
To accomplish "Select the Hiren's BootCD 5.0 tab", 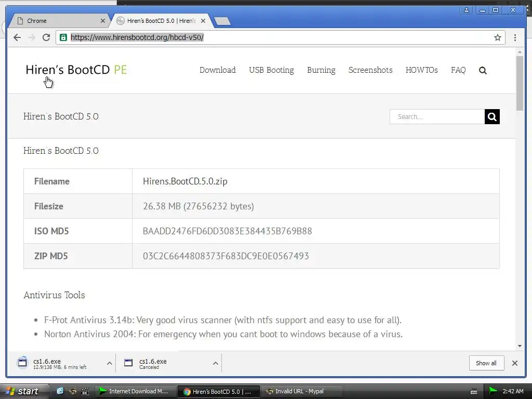I will (161, 21).
